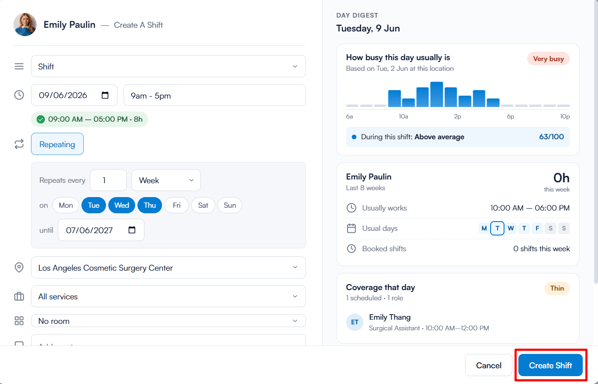Click the clock icon beside Usually works
Screen dimensions: 598x384
[x=351, y=208]
